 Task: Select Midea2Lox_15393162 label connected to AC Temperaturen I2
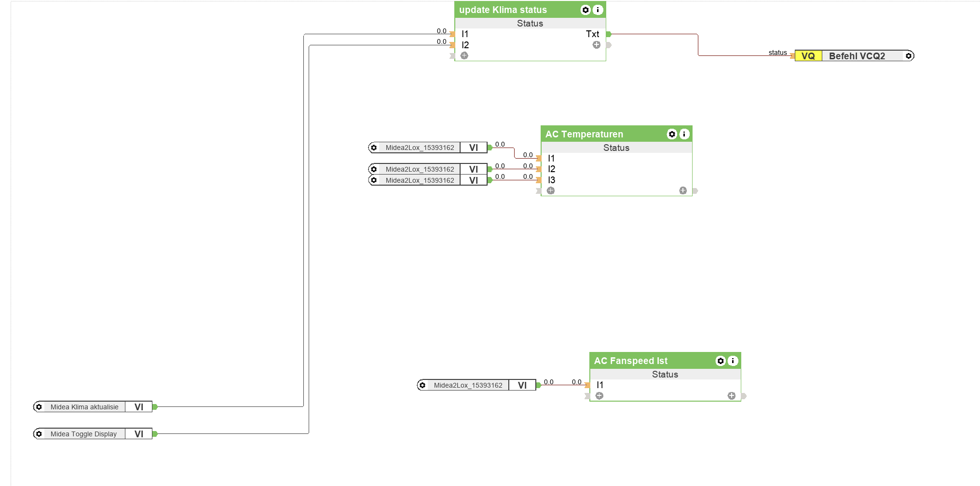tap(420, 169)
